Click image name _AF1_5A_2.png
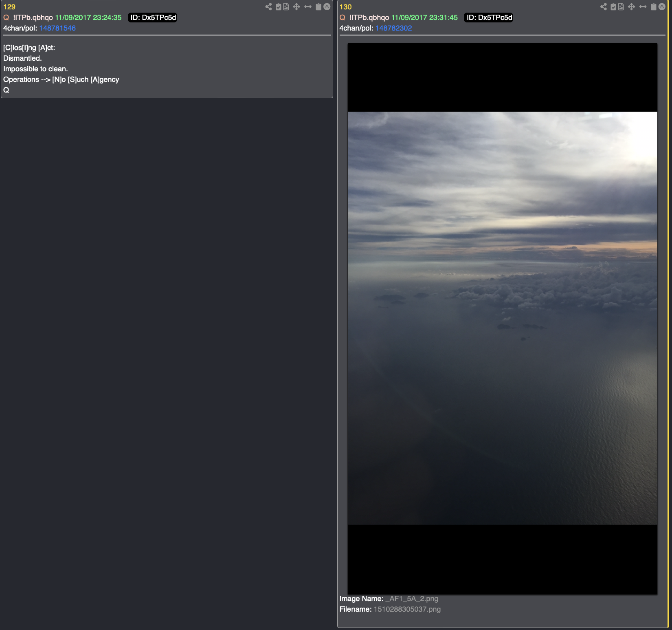This screenshot has height=630, width=672. (x=412, y=599)
